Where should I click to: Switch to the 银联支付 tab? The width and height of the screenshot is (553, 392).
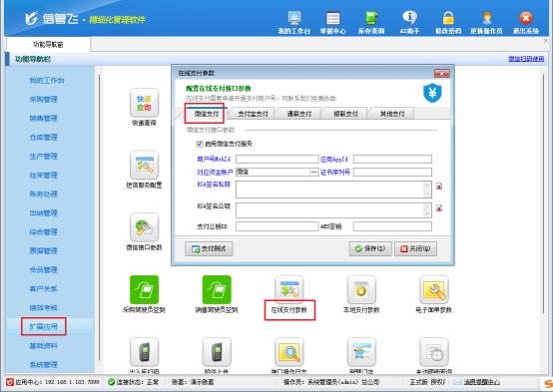345,114
